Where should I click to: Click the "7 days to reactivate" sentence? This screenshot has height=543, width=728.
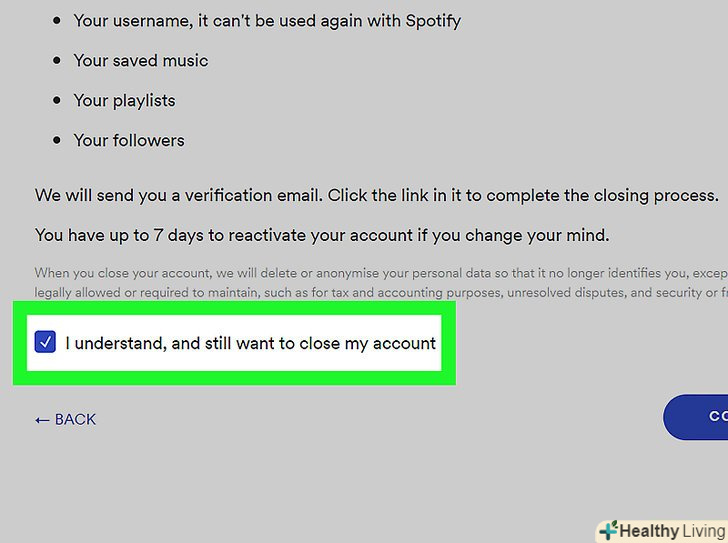point(322,236)
